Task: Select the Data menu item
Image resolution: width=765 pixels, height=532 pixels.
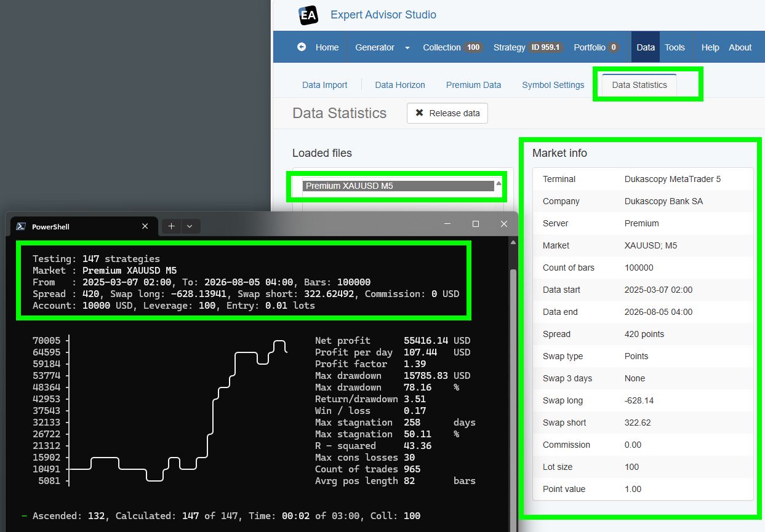Action: pyautogui.click(x=646, y=47)
